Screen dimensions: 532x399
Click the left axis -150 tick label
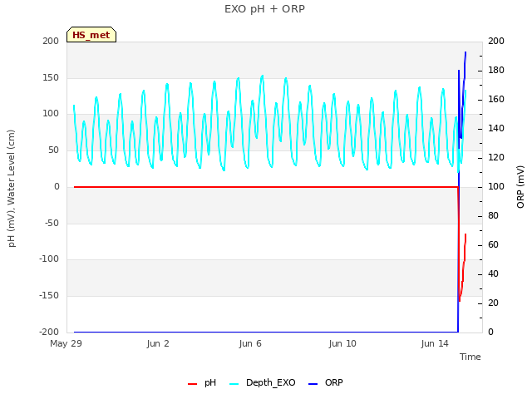coord(49,296)
